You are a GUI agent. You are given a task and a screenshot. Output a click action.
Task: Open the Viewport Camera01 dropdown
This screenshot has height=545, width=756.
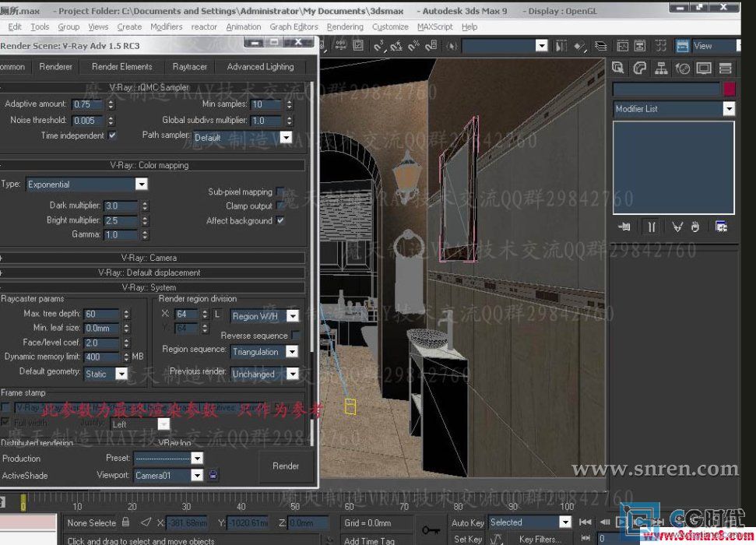pos(197,475)
